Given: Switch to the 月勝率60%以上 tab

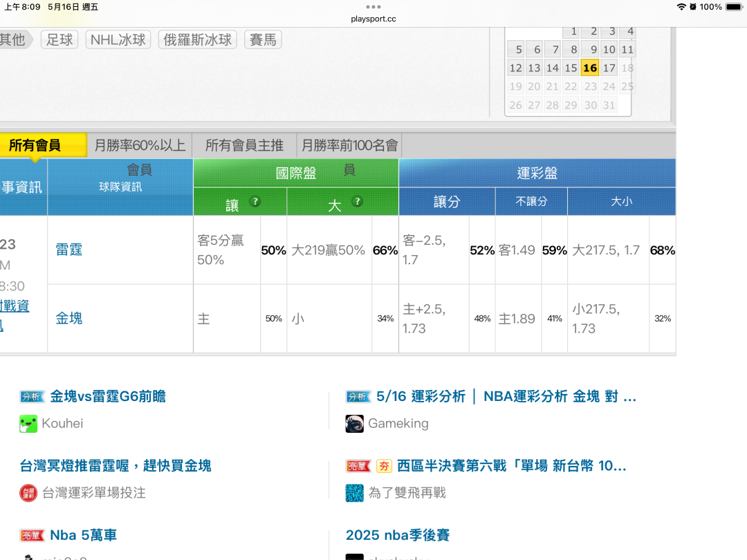Looking at the screenshot, I should (x=140, y=145).
